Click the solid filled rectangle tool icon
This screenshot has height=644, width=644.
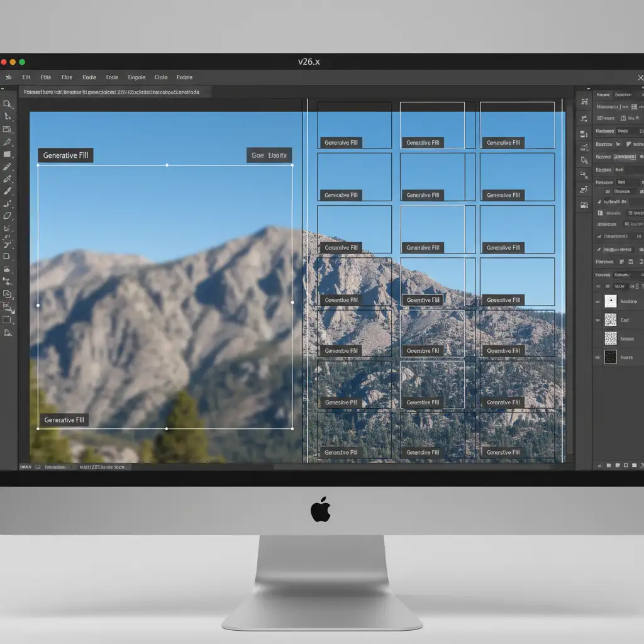(7, 154)
